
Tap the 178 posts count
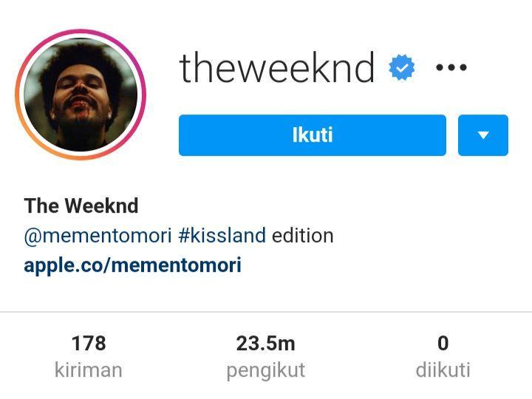pos(89,343)
